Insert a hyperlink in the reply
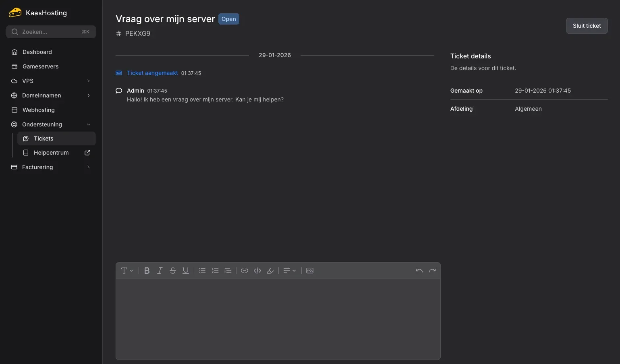The height and width of the screenshot is (364, 620). 245,271
